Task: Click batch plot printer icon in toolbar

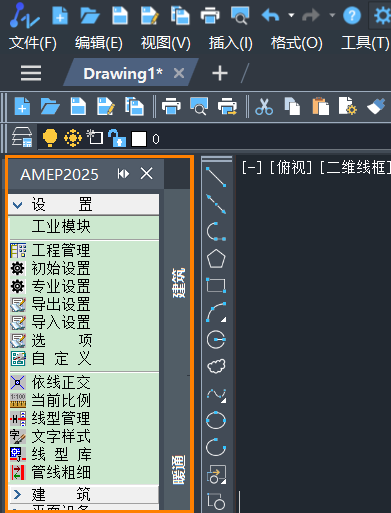Action: click(227, 107)
